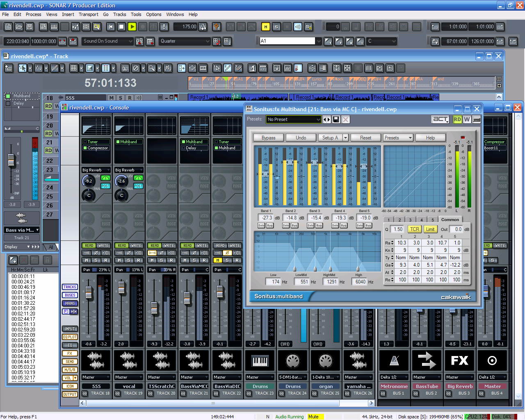Screen dimensions: 525x420
Task: Open Tracks menu
Action: click(119, 14)
